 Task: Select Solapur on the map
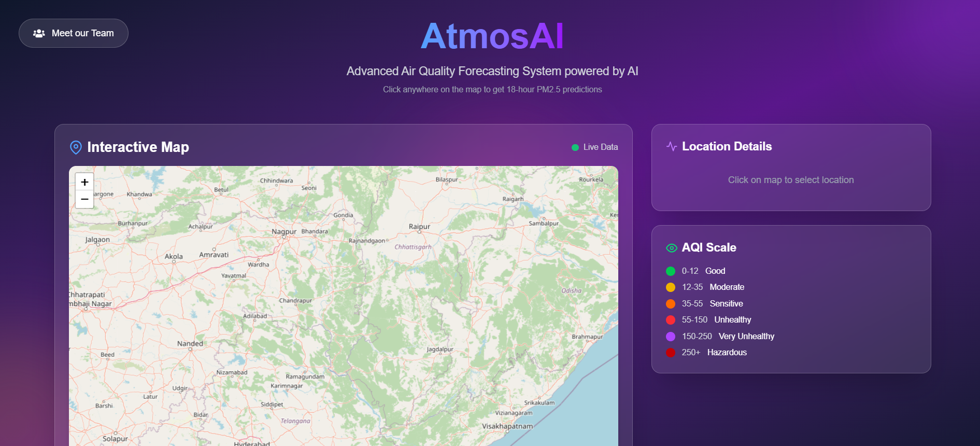pos(115,439)
